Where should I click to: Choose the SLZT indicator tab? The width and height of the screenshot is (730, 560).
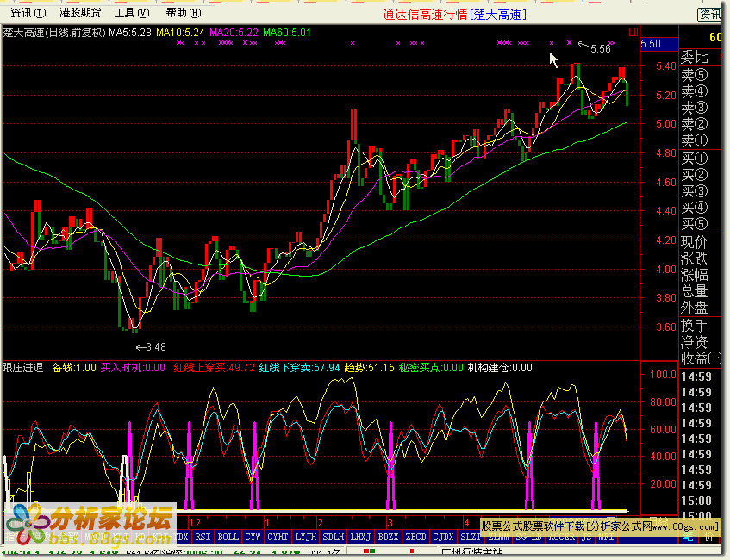pos(471,537)
